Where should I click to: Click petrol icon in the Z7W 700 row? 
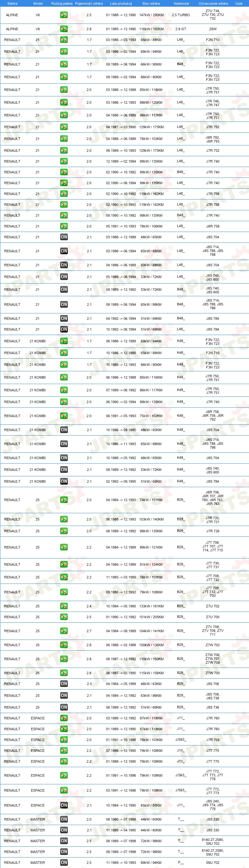click(x=64, y=673)
